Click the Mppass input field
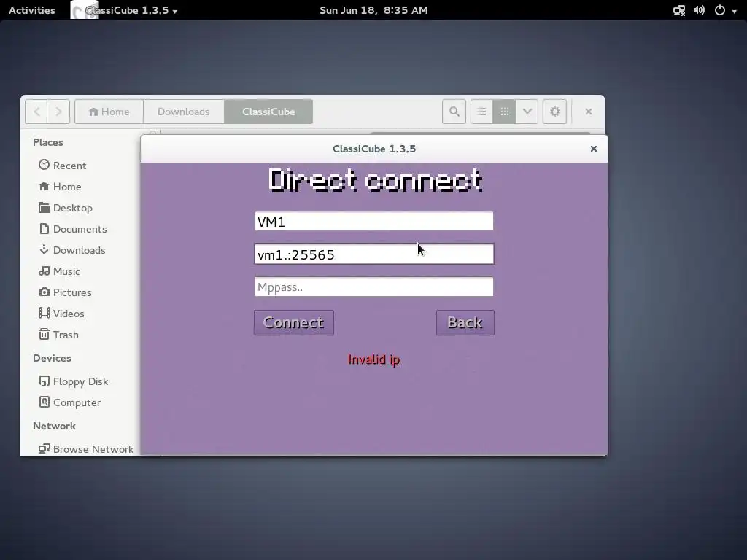 374,287
